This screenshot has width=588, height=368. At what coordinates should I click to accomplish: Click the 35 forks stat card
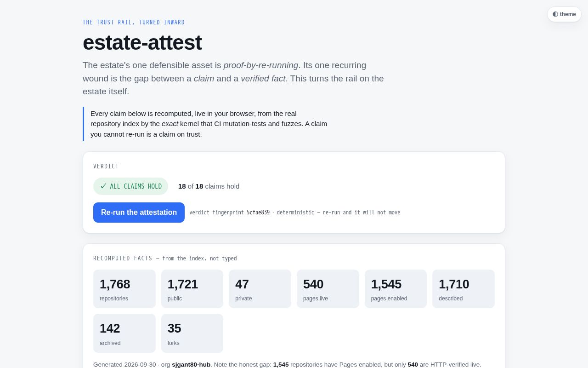[x=192, y=333]
